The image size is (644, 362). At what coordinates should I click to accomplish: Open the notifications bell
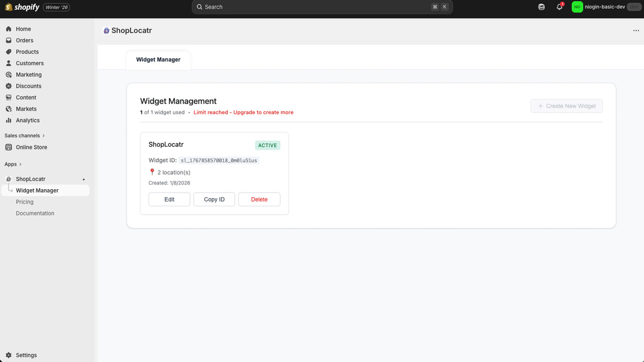[x=559, y=7]
